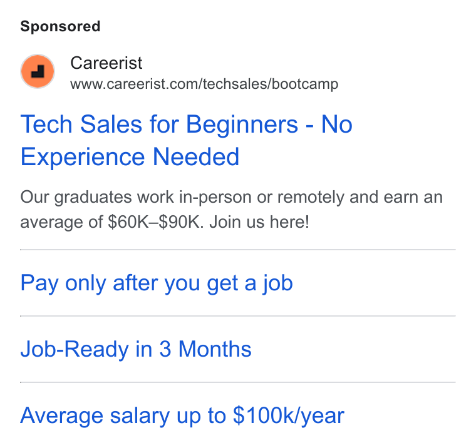Click the Our graduates work in-person line
Image resolution: width=476 pixels, height=448 pixels.
(232, 197)
